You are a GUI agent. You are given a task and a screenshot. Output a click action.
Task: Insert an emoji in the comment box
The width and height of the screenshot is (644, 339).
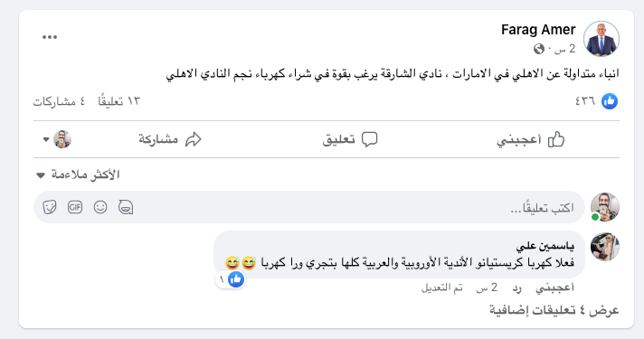click(100, 207)
